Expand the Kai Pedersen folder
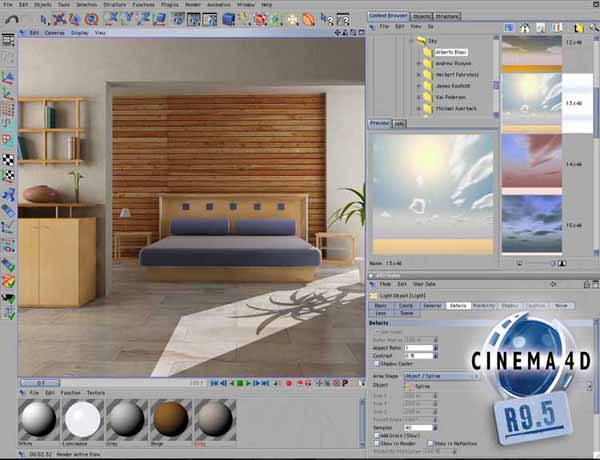This screenshot has height=460, width=600. click(419, 98)
